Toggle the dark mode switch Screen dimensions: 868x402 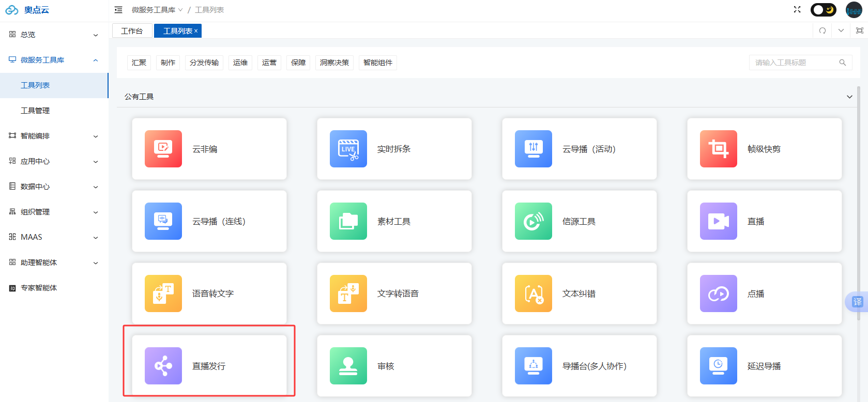click(x=823, y=10)
